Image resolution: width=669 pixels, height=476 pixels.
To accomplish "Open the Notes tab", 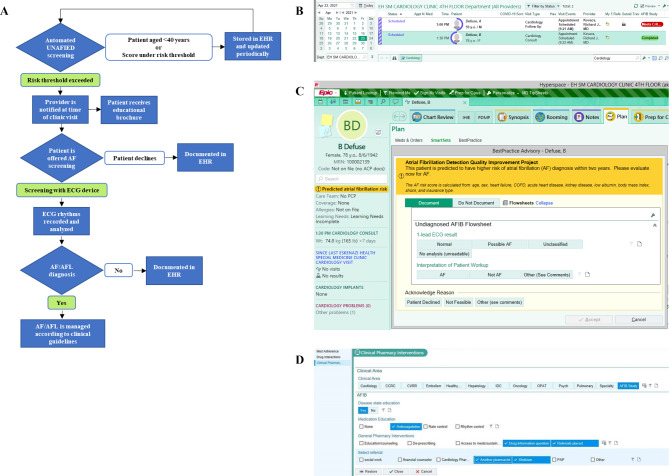I will click(x=587, y=117).
